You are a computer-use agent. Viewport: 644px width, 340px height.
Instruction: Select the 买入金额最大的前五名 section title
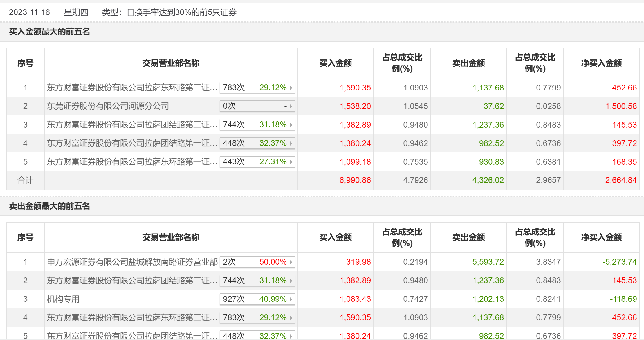pos(49,32)
